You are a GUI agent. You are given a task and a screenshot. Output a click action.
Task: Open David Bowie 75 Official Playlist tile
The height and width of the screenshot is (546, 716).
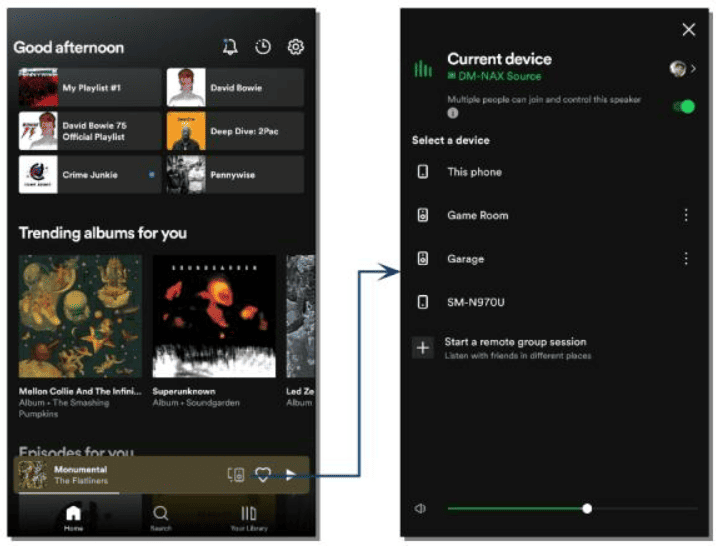point(90,131)
